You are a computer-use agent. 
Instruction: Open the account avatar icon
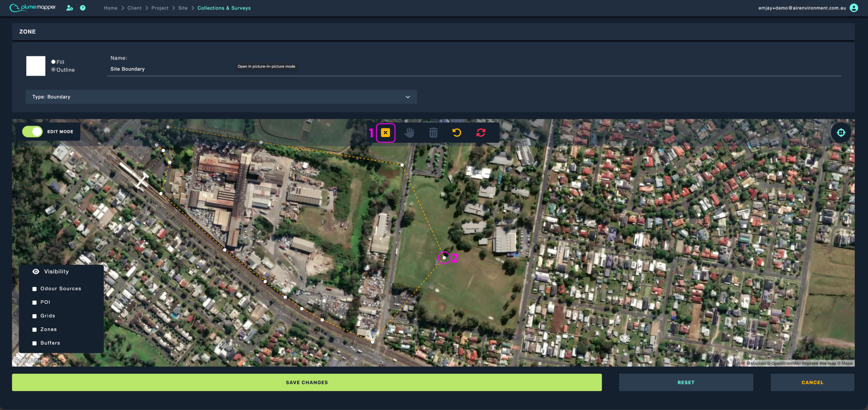click(854, 8)
